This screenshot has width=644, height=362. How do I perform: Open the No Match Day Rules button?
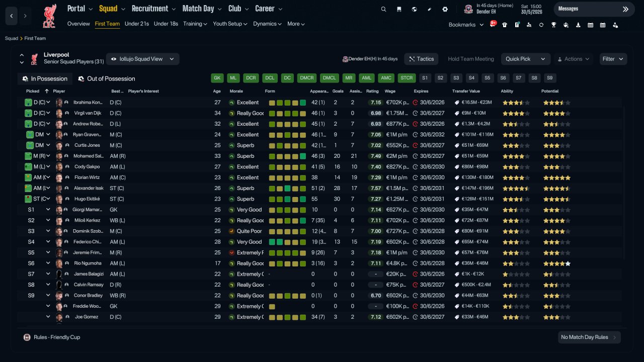pyautogui.click(x=589, y=337)
